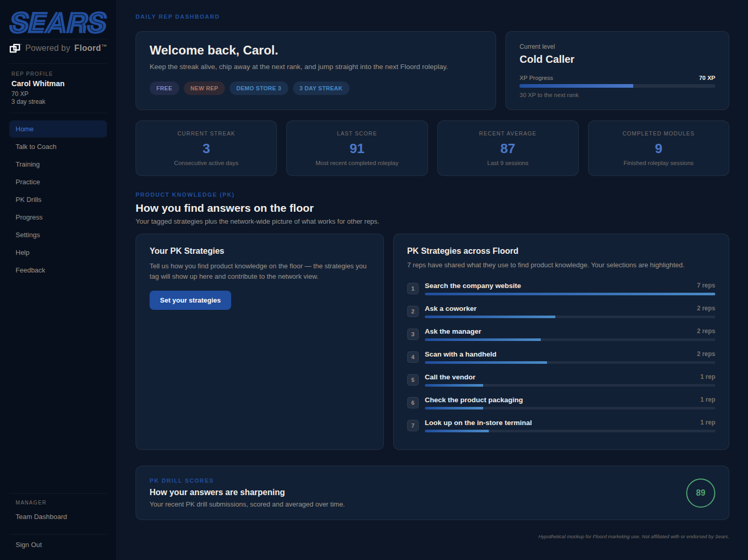This screenshot has width=748, height=560.
Task: Click the Scan with a handheld bar
Action: coord(570,363)
